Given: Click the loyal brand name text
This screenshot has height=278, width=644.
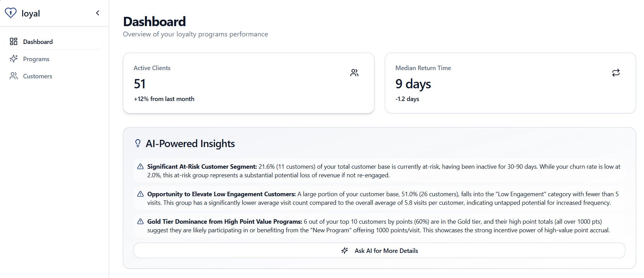Looking at the screenshot, I should click(x=31, y=13).
